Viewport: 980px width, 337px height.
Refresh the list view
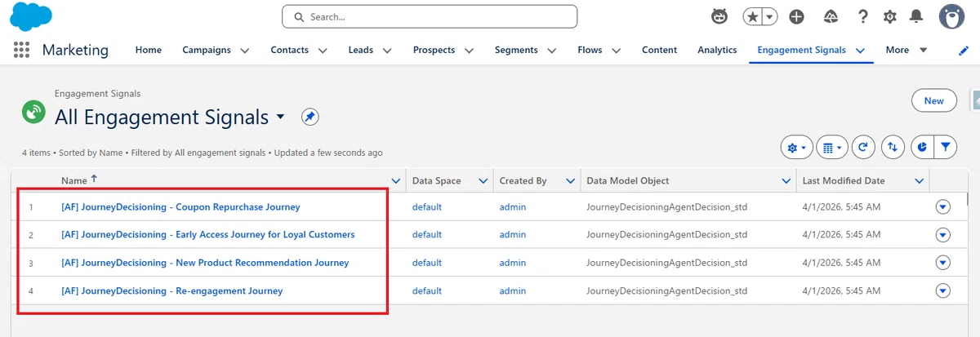[x=863, y=148]
